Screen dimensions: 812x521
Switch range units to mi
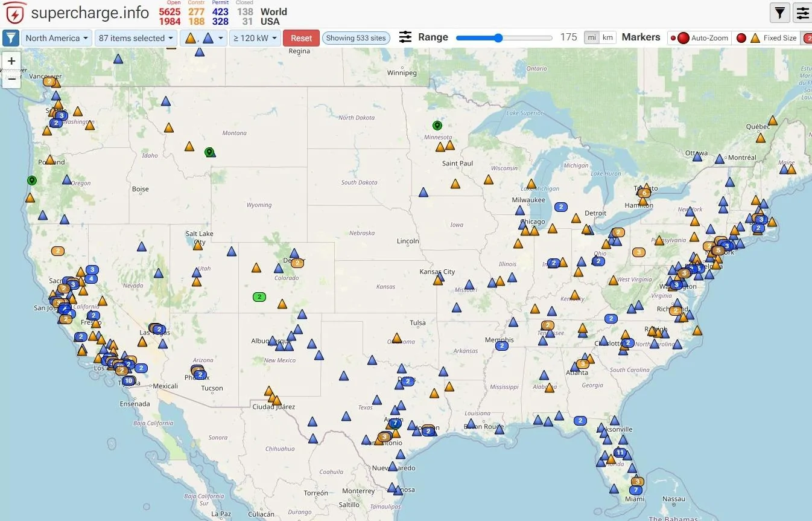592,37
